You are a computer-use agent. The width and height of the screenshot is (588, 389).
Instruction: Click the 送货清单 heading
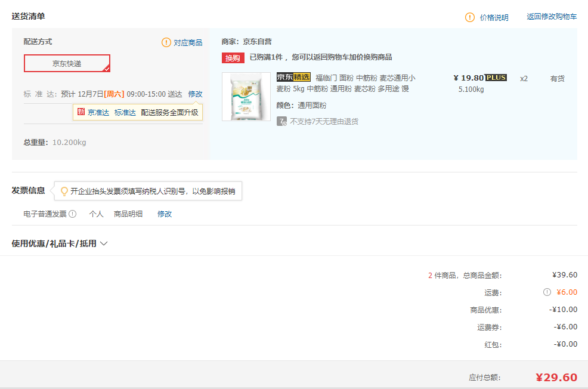28,16
